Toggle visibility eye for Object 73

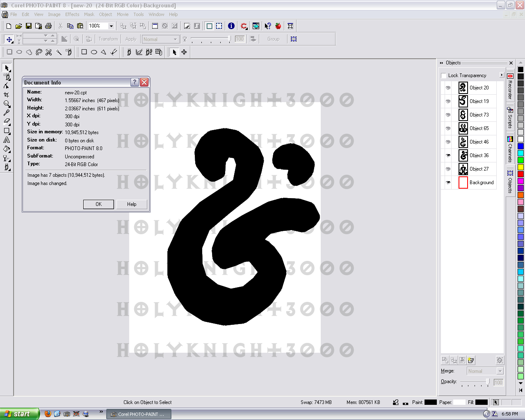(x=448, y=115)
